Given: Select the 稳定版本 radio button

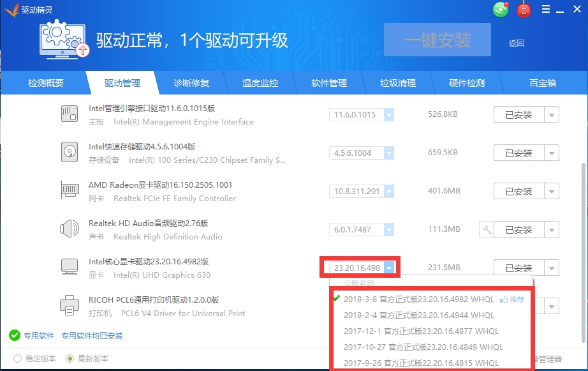Looking at the screenshot, I should [x=17, y=359].
